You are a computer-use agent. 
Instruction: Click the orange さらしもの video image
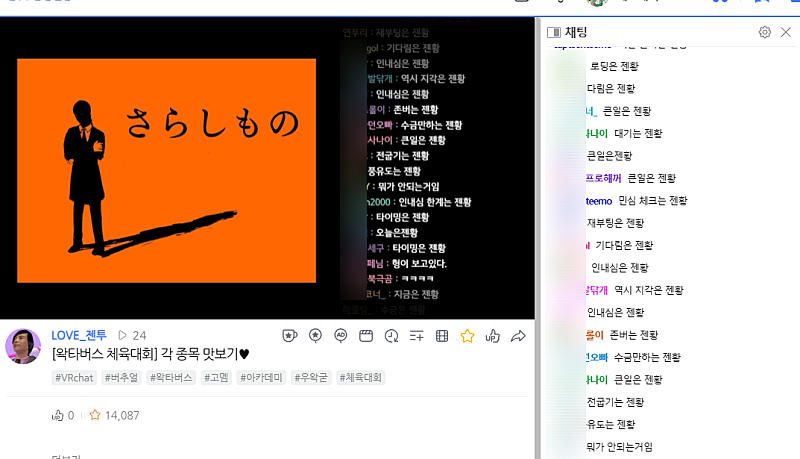click(166, 170)
